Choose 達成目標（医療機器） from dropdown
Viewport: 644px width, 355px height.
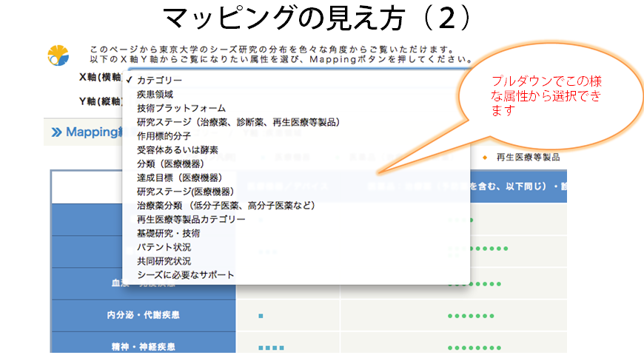click(179, 177)
